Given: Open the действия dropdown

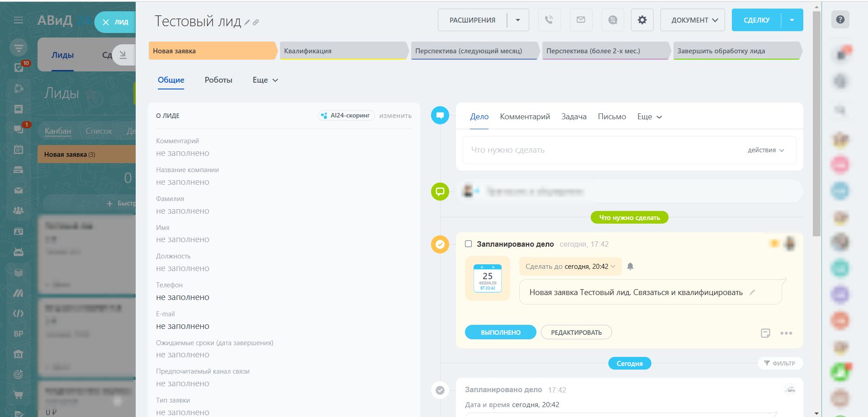Looking at the screenshot, I should [x=766, y=150].
